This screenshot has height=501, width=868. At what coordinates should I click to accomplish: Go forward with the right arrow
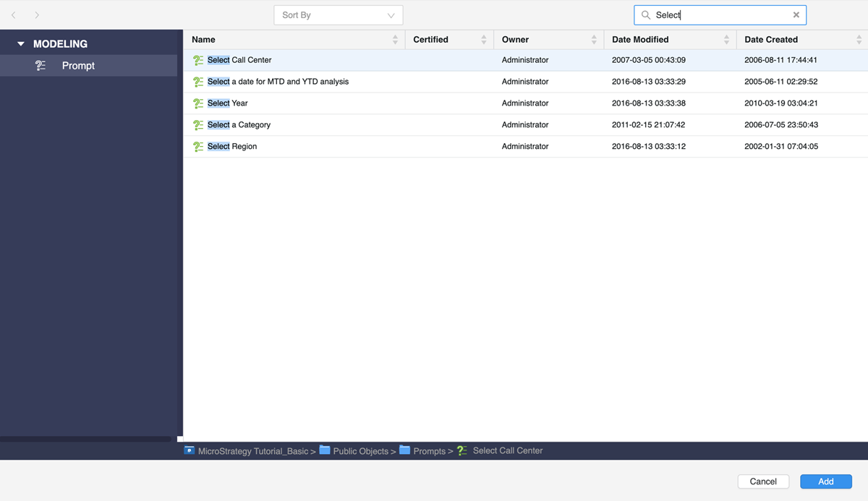(x=37, y=15)
